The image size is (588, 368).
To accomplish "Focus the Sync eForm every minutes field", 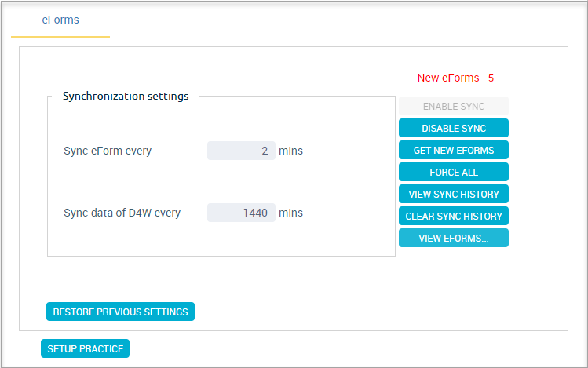I will pyautogui.click(x=241, y=151).
